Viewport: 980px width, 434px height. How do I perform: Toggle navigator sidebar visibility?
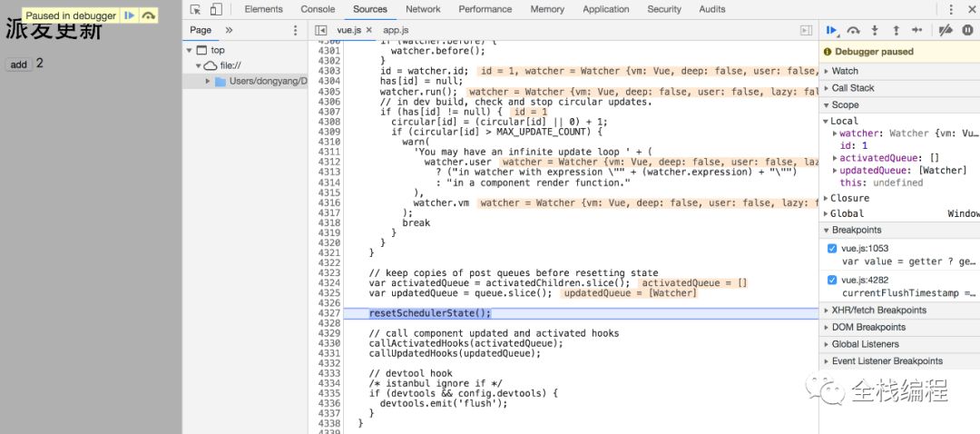(320, 30)
